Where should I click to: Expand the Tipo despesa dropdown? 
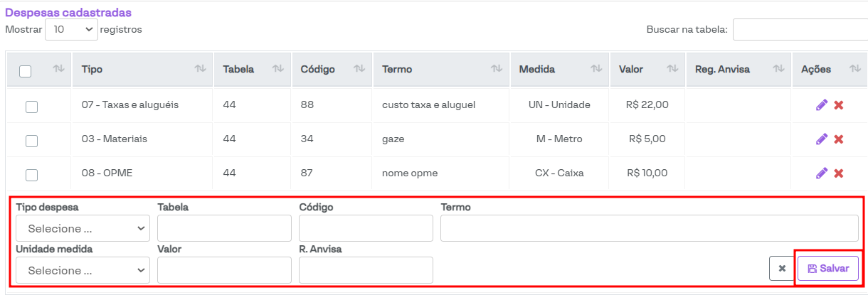pos(83,229)
